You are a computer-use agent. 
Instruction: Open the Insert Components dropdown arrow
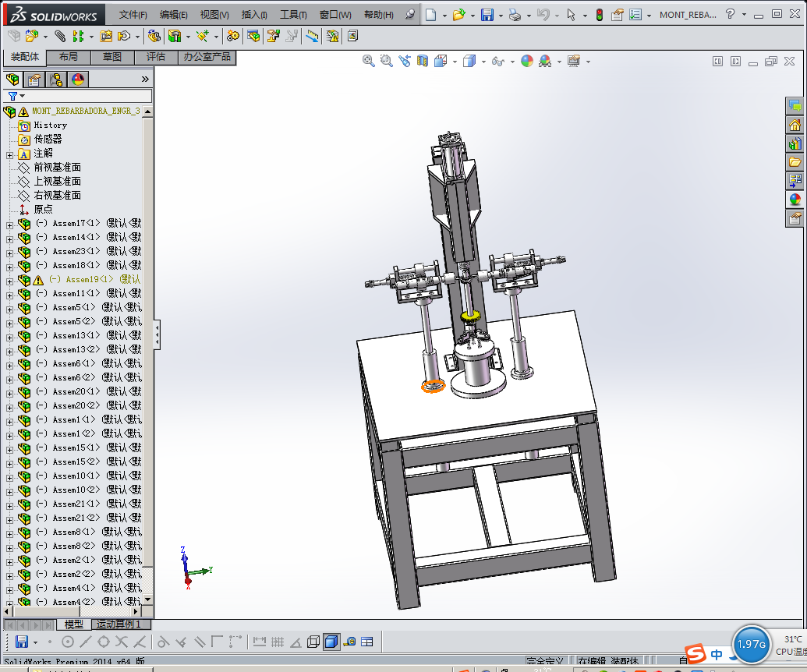[x=46, y=37]
